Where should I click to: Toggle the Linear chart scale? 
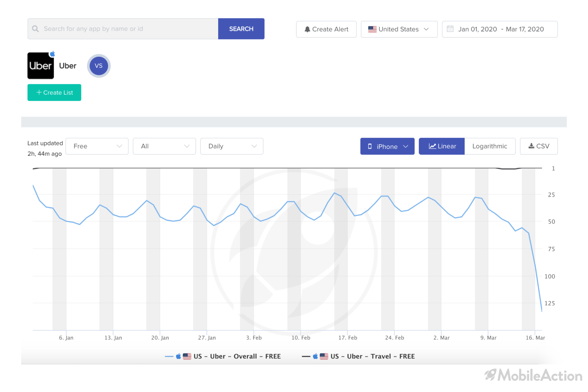click(442, 146)
